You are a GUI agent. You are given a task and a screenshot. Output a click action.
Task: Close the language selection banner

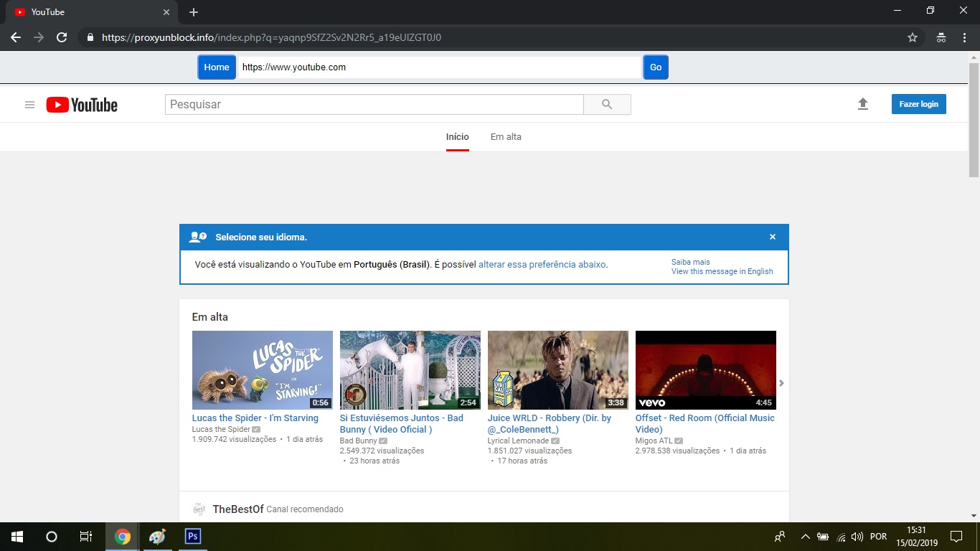[x=773, y=237]
